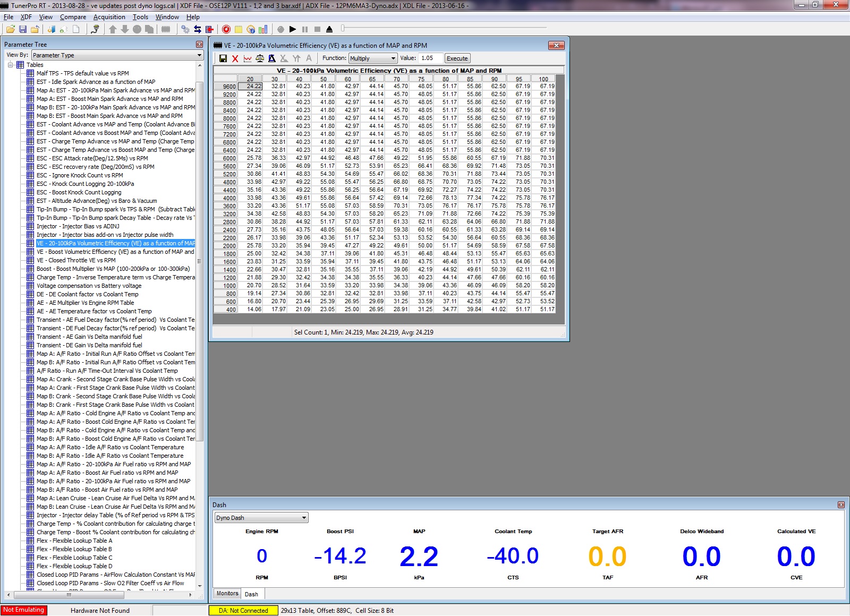
Task: Play the data log
Action: [x=293, y=29]
